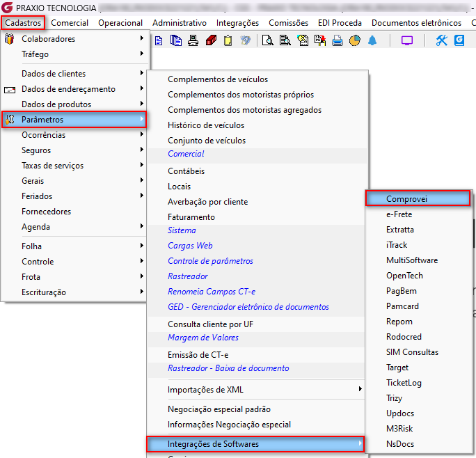The image size is (476, 458).
Task: Expand the Ocorrências submenu
Action: pos(74,135)
